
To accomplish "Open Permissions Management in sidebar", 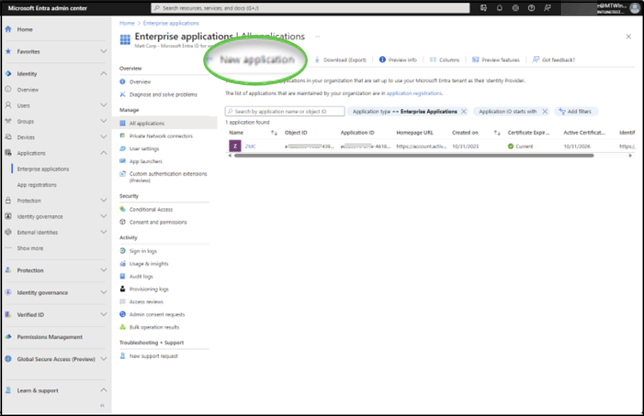I will point(49,337).
